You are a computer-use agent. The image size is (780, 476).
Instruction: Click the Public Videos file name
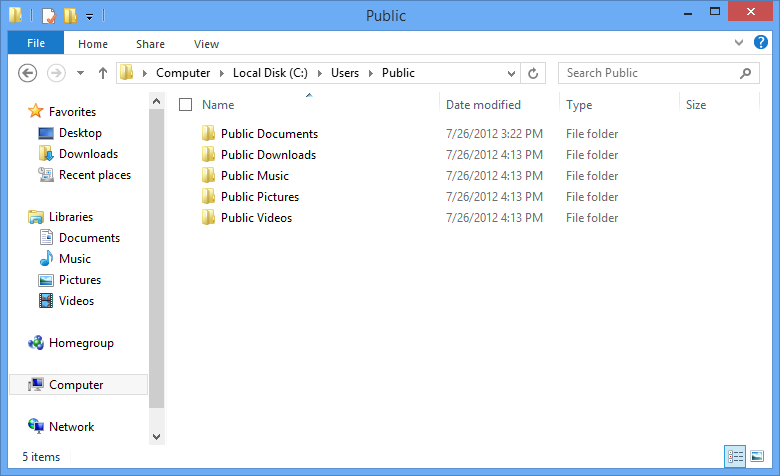coord(256,218)
